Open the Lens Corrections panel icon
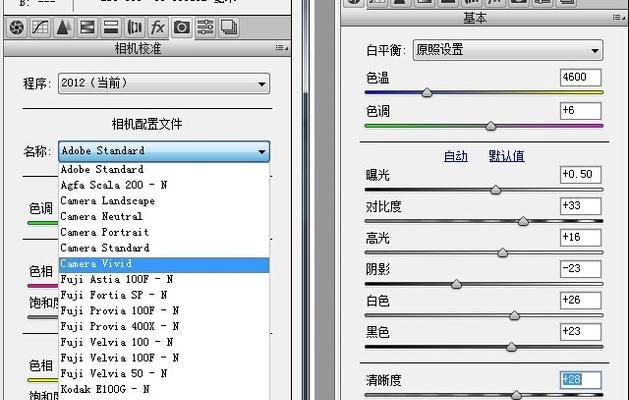629x400 pixels. [x=134, y=28]
